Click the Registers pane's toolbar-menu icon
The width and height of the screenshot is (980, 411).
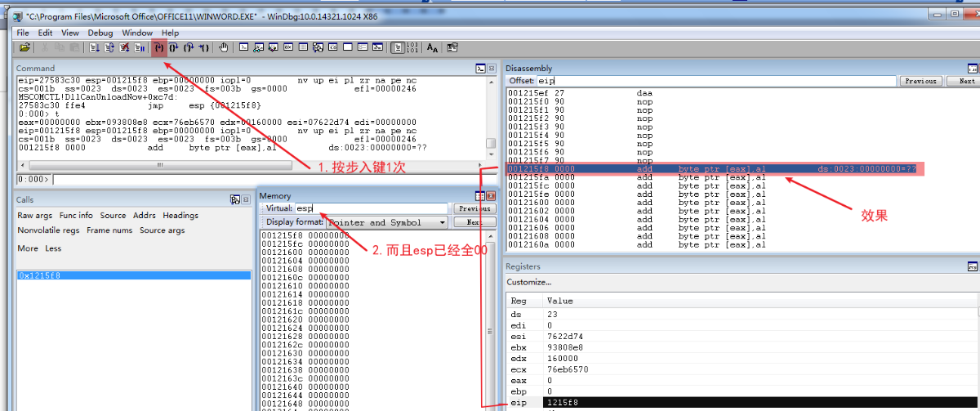(973, 266)
